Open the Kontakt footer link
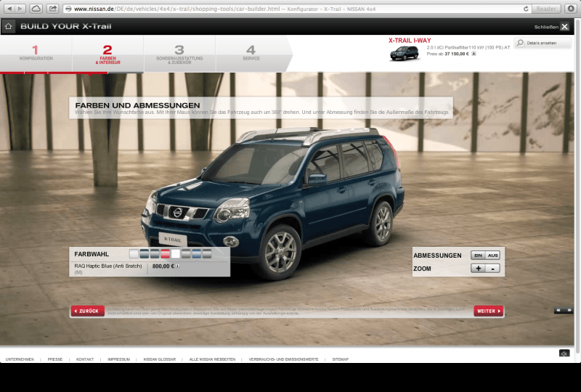This screenshot has width=581, height=392. click(x=85, y=359)
